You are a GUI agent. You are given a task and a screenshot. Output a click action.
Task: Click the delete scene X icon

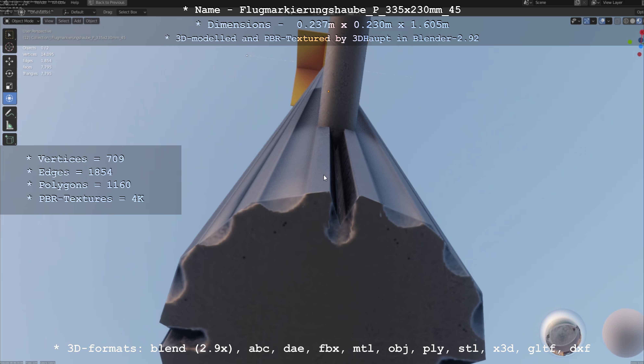(584, 2)
